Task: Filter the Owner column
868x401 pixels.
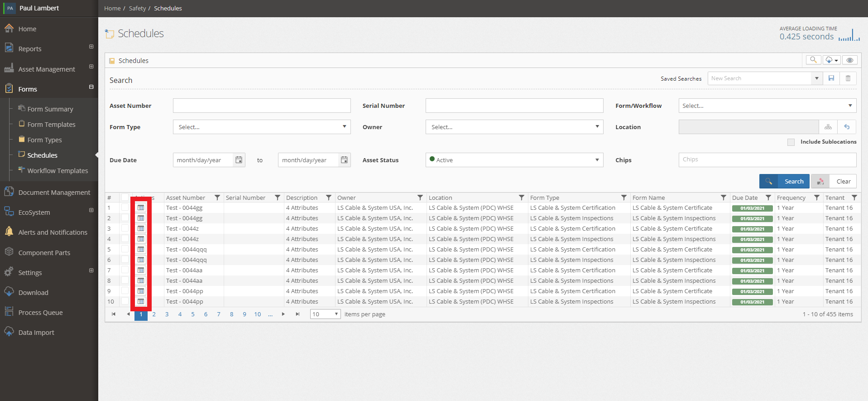Action: [420, 198]
